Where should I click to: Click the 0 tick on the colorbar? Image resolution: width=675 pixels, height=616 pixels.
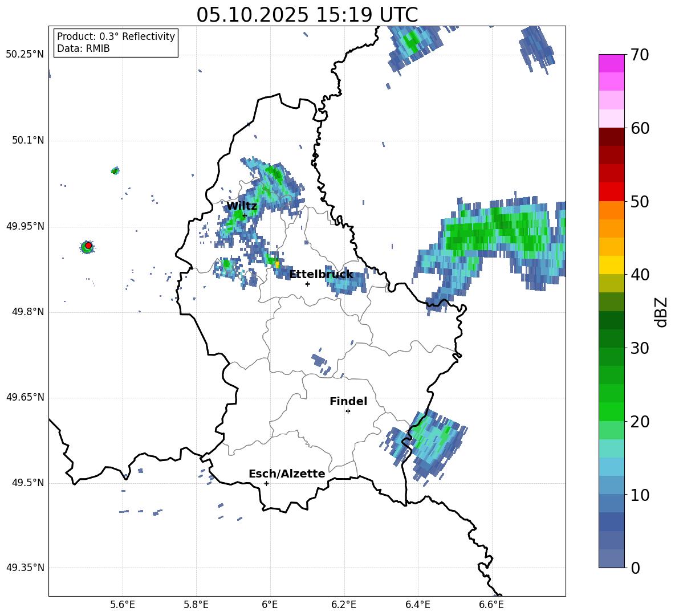[x=635, y=568]
